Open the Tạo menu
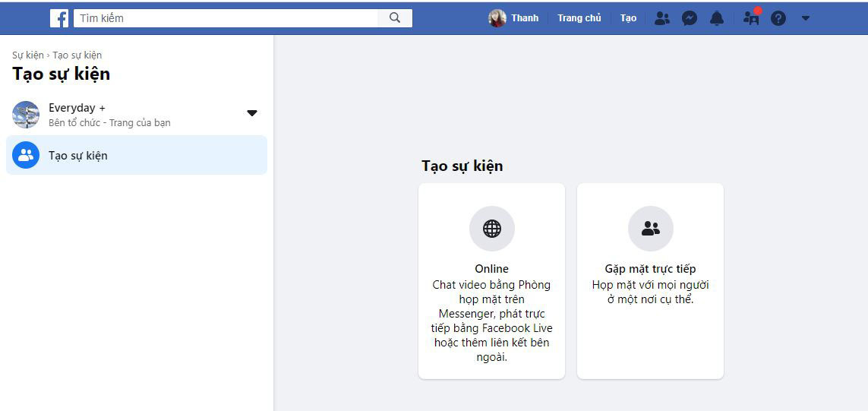This screenshot has width=868, height=411. click(x=628, y=18)
